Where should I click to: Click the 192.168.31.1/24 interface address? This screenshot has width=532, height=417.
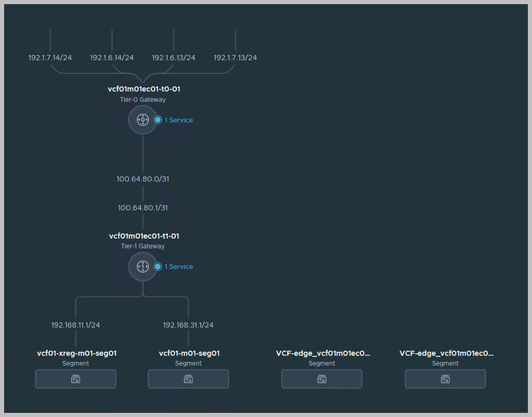pyautogui.click(x=188, y=325)
